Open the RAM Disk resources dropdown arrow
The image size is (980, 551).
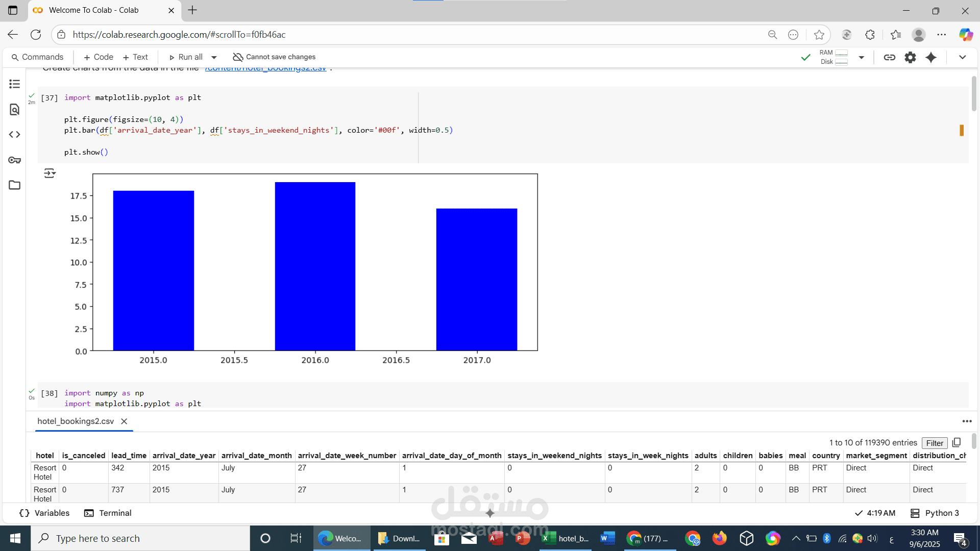tap(861, 57)
